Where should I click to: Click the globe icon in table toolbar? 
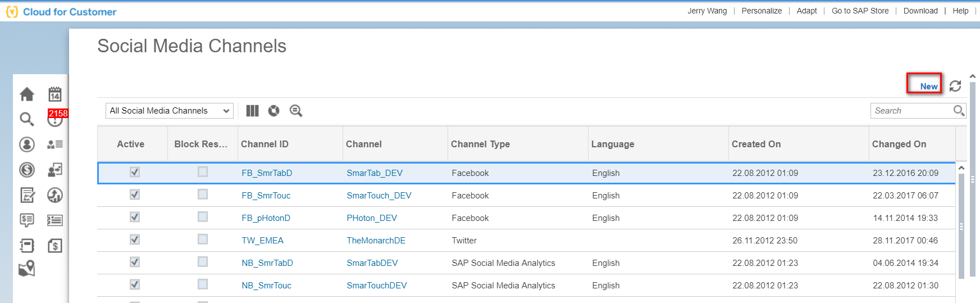(x=274, y=111)
